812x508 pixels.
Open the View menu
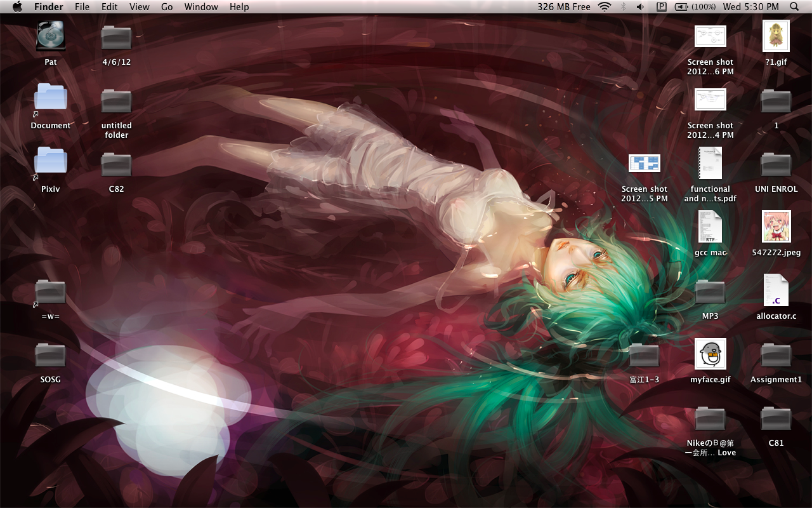tap(139, 7)
